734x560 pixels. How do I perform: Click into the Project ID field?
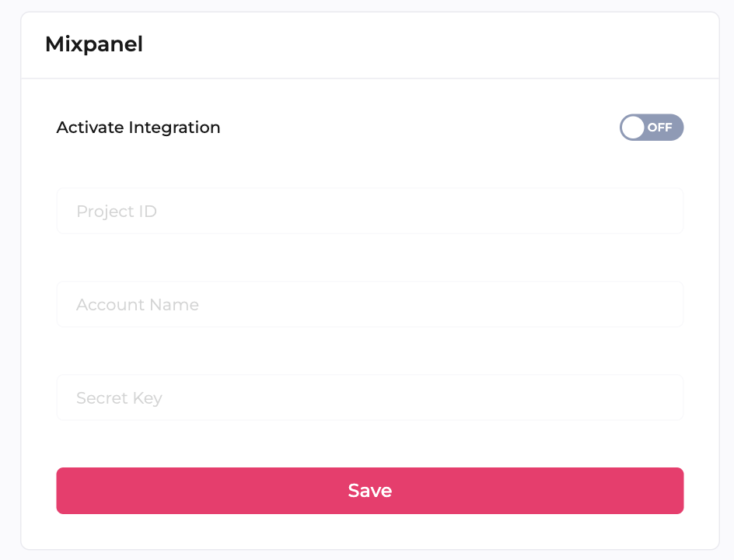(x=369, y=211)
